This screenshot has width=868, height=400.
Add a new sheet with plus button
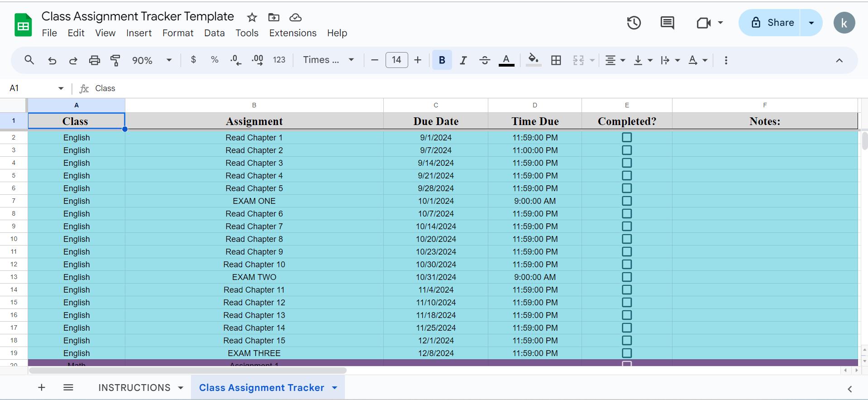click(42, 387)
